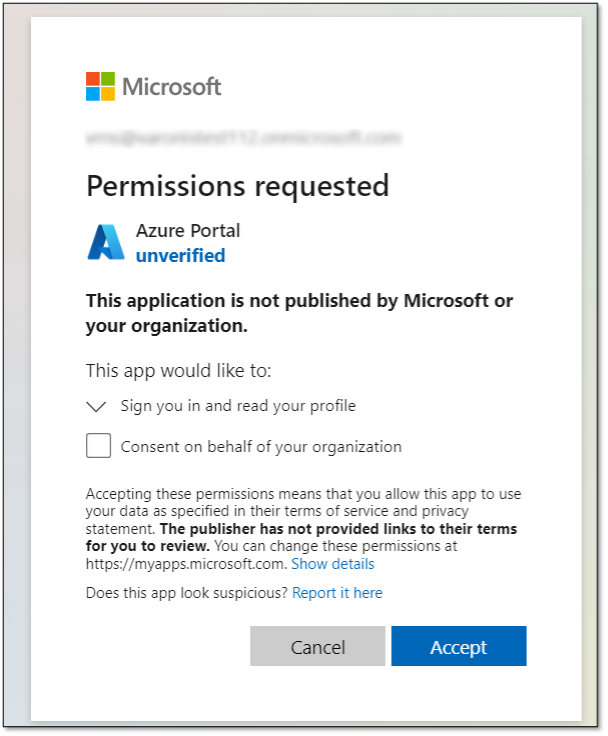Click the 'Does this app look suspicious?' text
Image resolution: width=608 pixels, height=736 pixels.
(187, 593)
